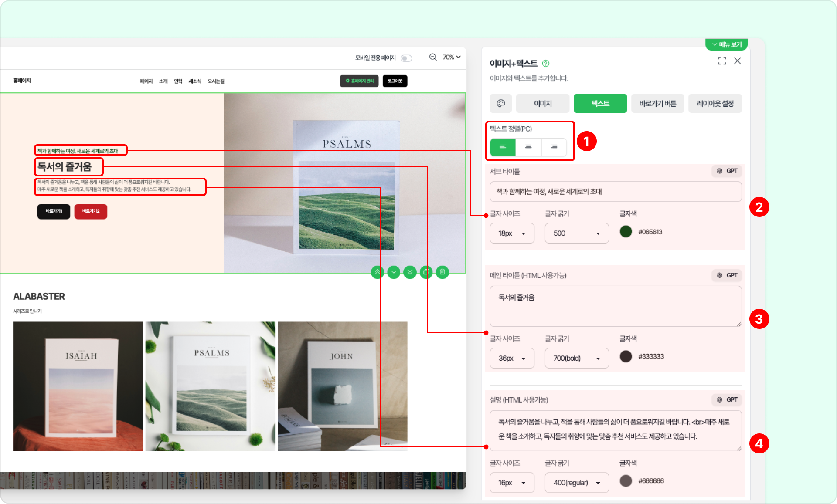Move section to bottom with double-down arrow
This screenshot has width=837, height=504.
[x=410, y=272]
